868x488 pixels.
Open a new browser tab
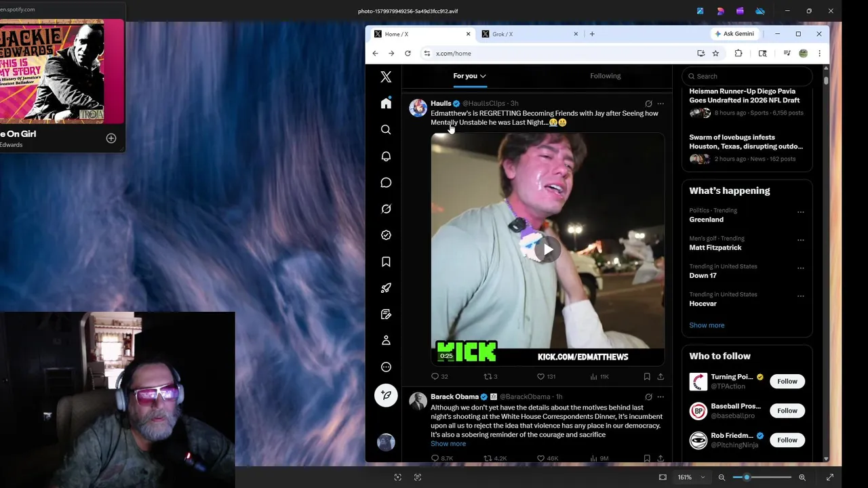coord(592,34)
